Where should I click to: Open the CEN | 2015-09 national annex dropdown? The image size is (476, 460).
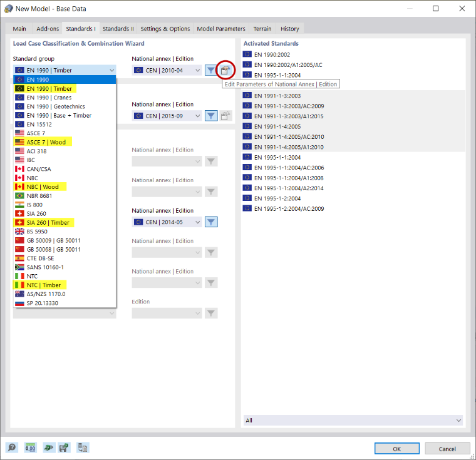pyautogui.click(x=167, y=116)
